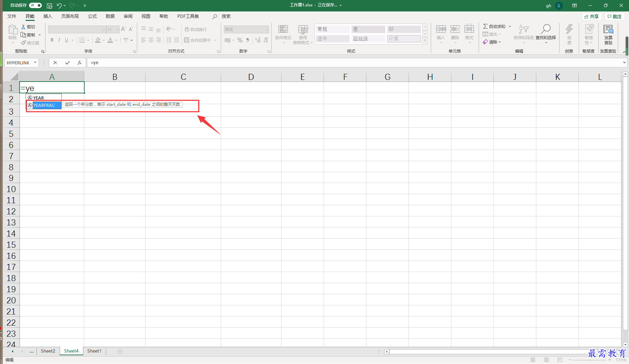The height and width of the screenshot is (364, 629).
Task: Click the Undo arrow icon
Action: pos(59,5)
